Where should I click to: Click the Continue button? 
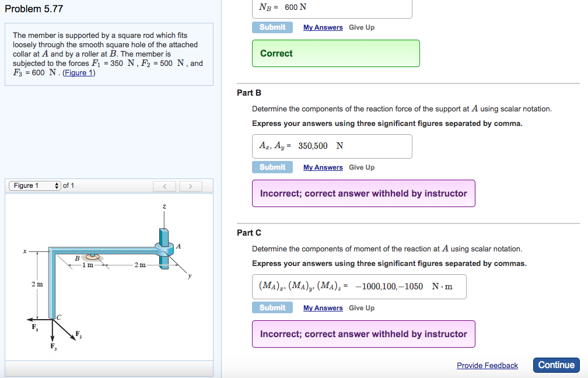[x=556, y=365]
